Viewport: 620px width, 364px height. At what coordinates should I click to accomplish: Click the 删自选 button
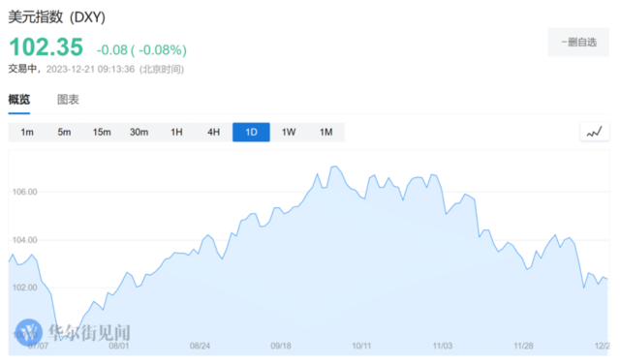[x=578, y=42]
